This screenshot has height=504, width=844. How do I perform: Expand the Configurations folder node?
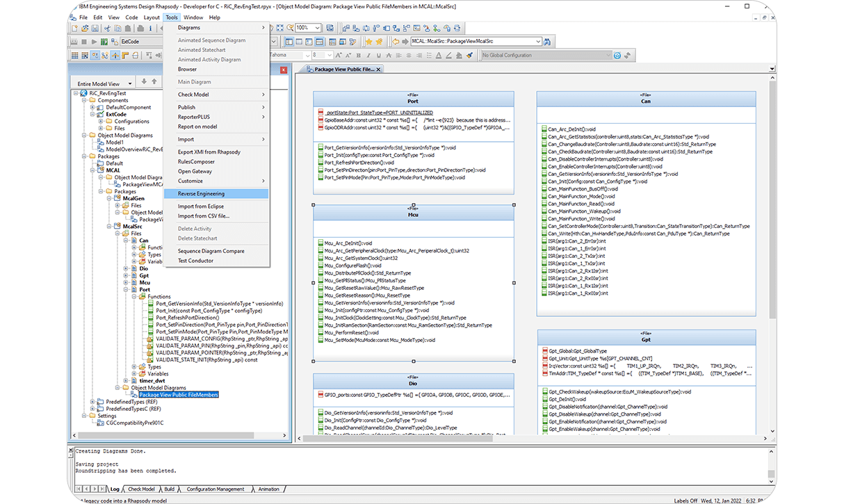pos(101,121)
